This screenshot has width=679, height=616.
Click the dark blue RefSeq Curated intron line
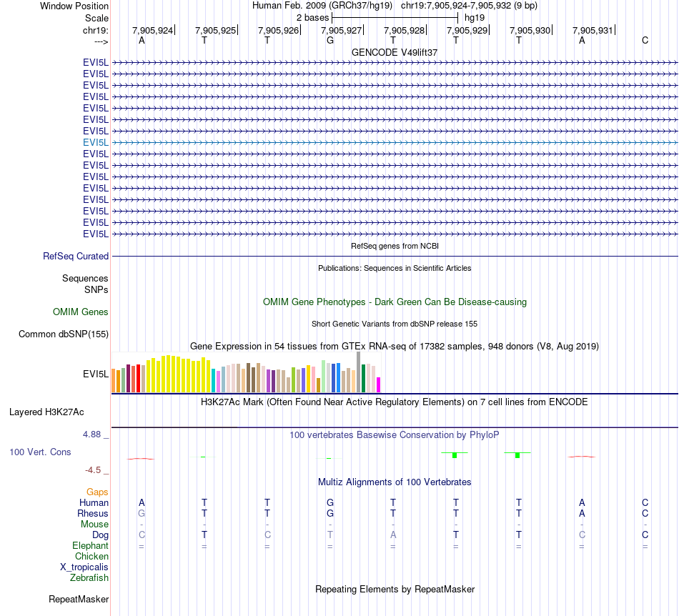point(395,257)
